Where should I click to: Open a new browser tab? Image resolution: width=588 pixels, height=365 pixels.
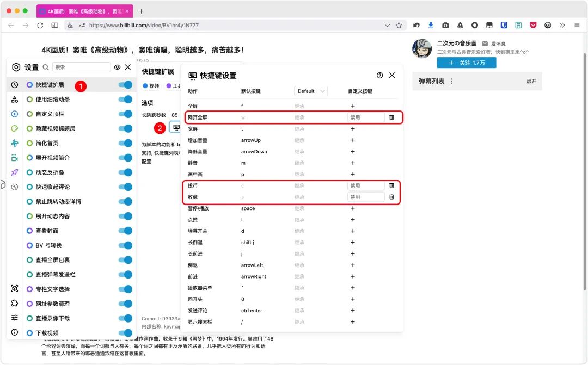click(x=141, y=11)
